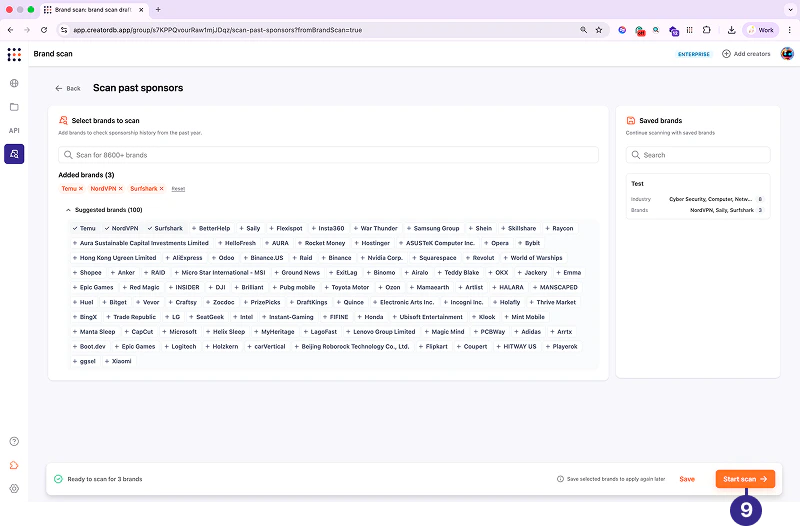Close the Brand scan browser tab
The height and width of the screenshot is (526, 800).
pyautogui.click(x=141, y=10)
